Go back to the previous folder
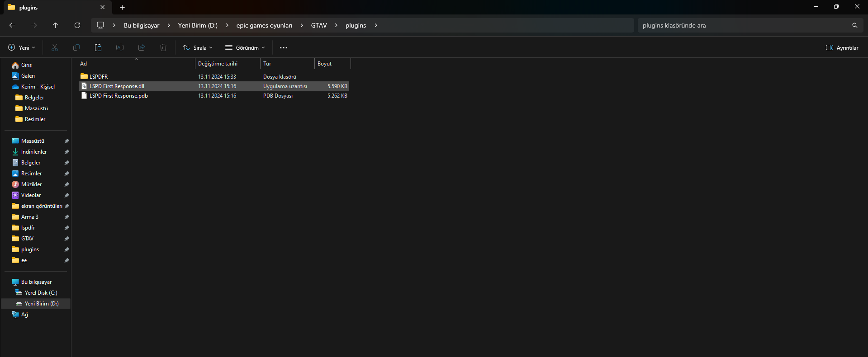 click(12, 25)
